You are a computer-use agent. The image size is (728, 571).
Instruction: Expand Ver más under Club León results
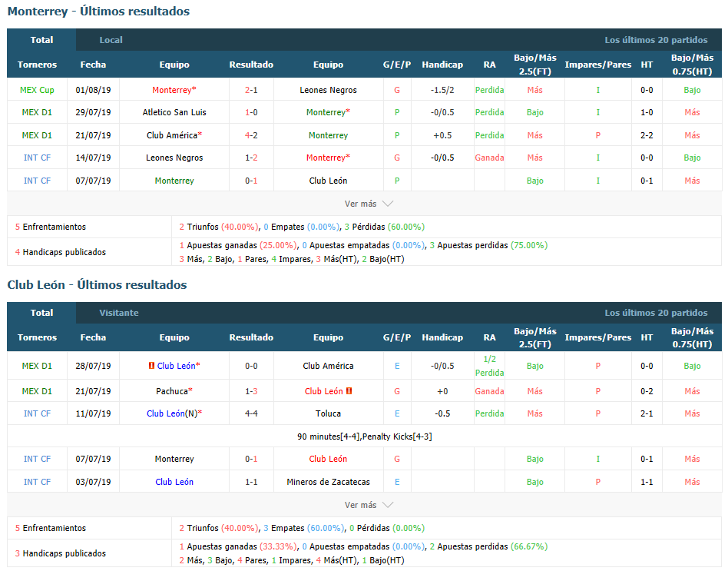pos(369,505)
